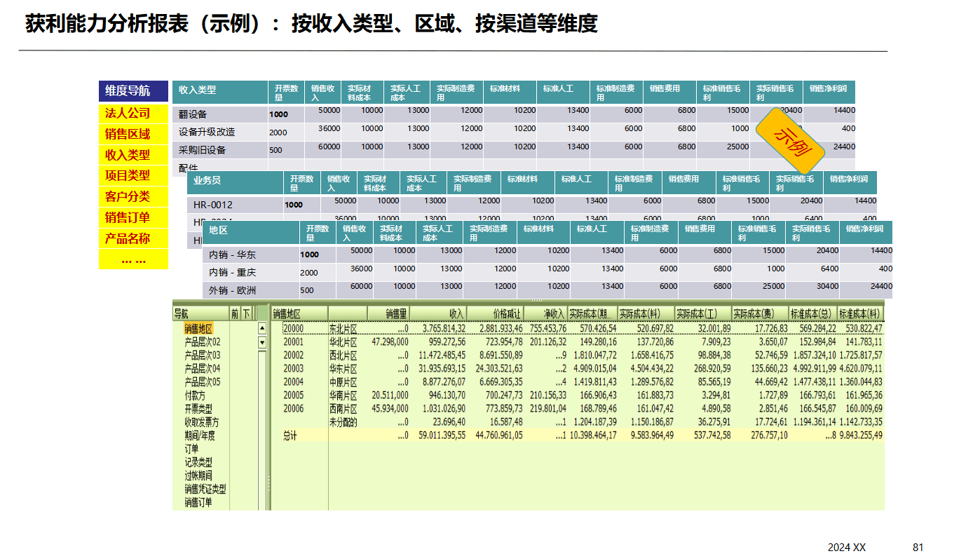
Task: Open the 维度导航 header tab
Action: click(134, 91)
